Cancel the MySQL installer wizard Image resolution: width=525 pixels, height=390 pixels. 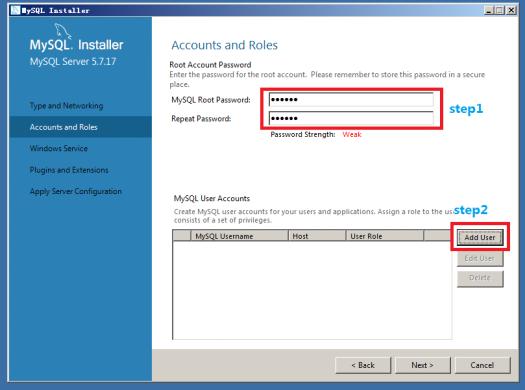[x=482, y=365]
